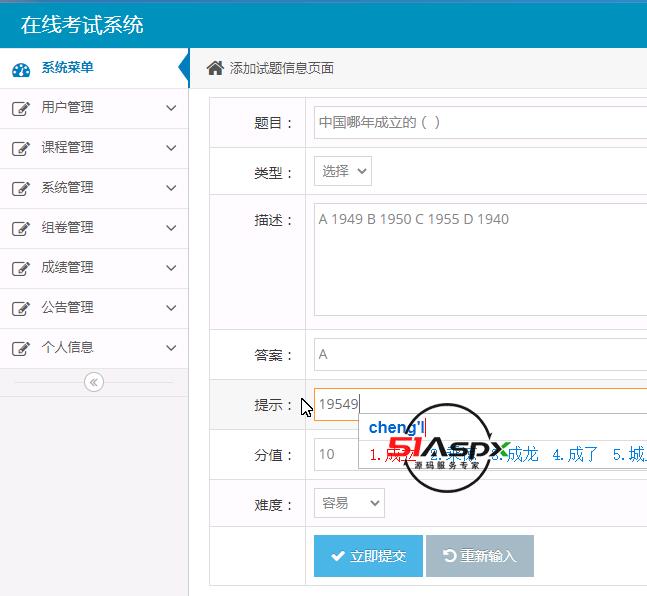Click the 提示： field label
This screenshot has width=647, height=596.
pyautogui.click(x=274, y=405)
